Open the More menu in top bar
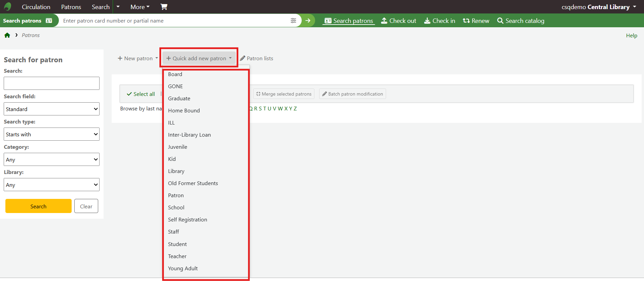644x281 pixels. click(140, 7)
